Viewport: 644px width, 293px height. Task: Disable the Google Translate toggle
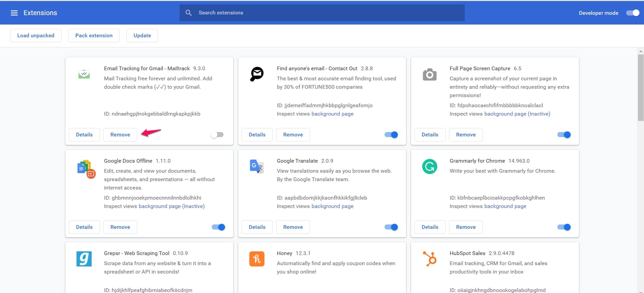(x=391, y=227)
